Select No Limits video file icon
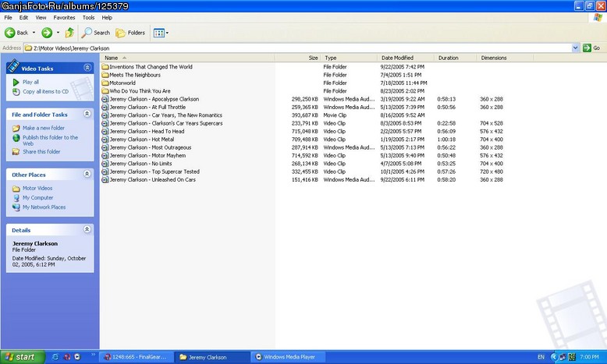 [x=105, y=164]
